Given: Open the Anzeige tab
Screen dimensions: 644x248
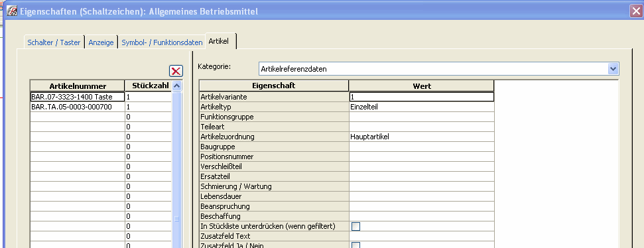Looking at the screenshot, I should (x=101, y=42).
